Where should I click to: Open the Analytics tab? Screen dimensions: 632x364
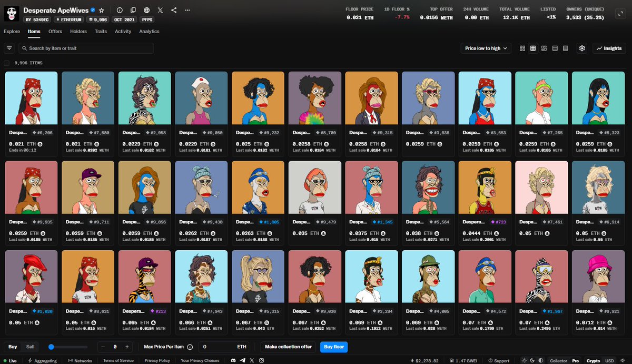[149, 32]
